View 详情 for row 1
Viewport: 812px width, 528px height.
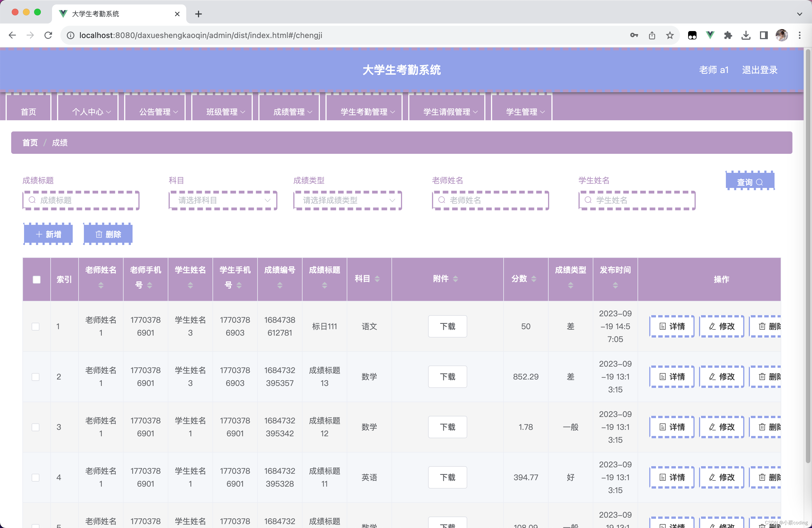coord(672,326)
